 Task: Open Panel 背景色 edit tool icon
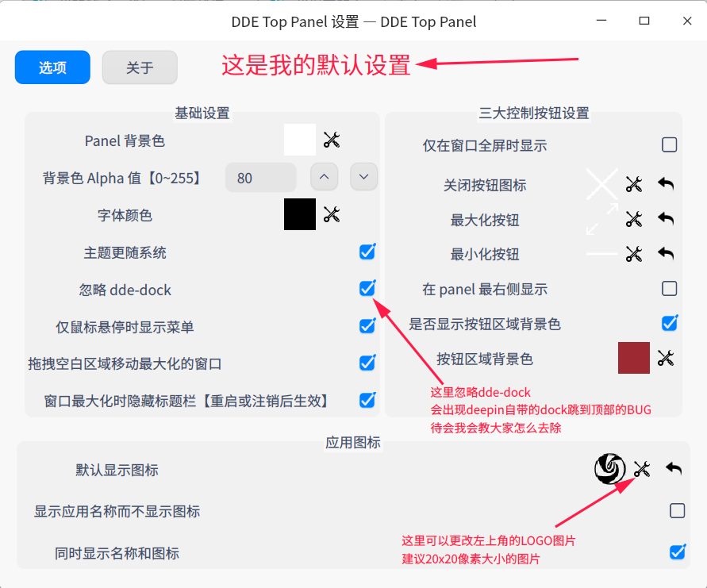[332, 140]
